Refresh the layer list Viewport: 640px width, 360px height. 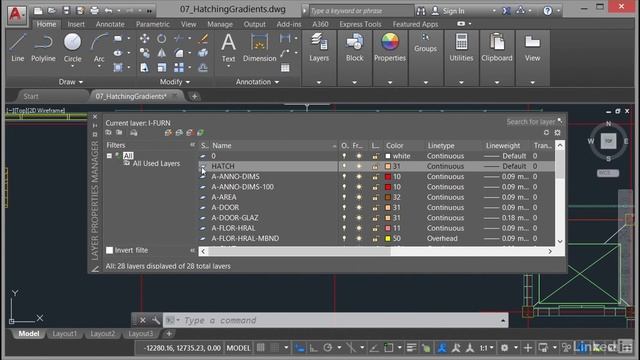(546, 133)
